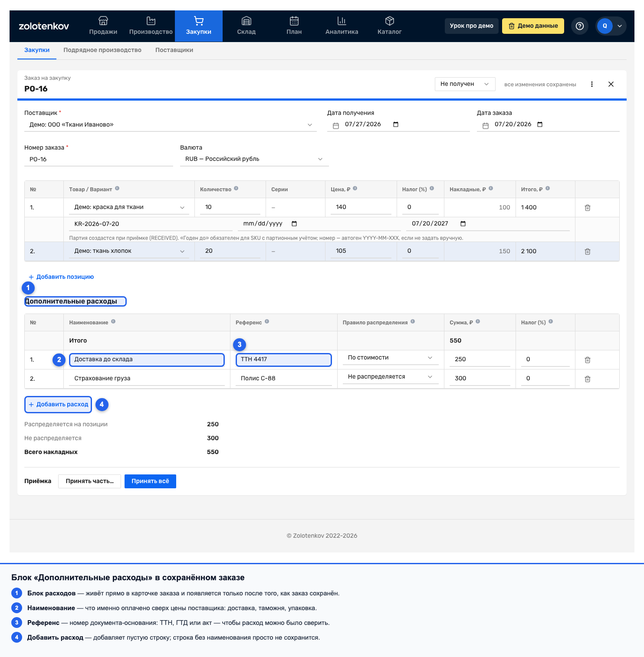Open the three-dot order options menu
Screen dimensions: 644x657
(592, 84)
